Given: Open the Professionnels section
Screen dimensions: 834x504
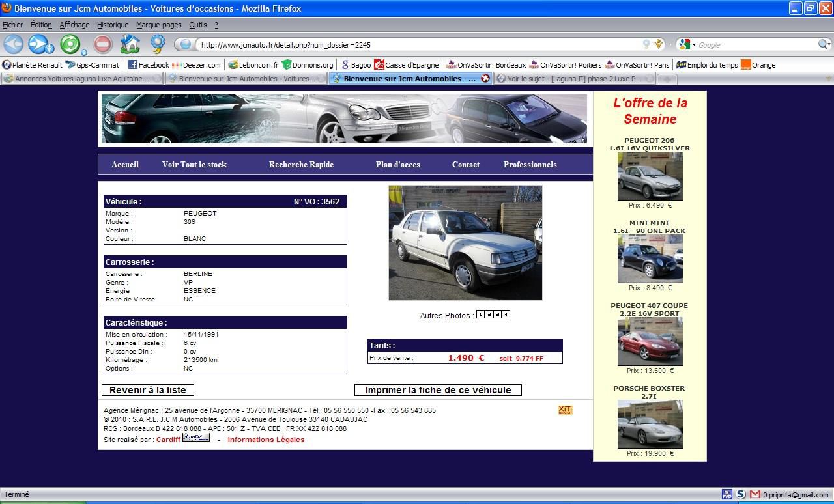Looking at the screenshot, I should [530, 165].
